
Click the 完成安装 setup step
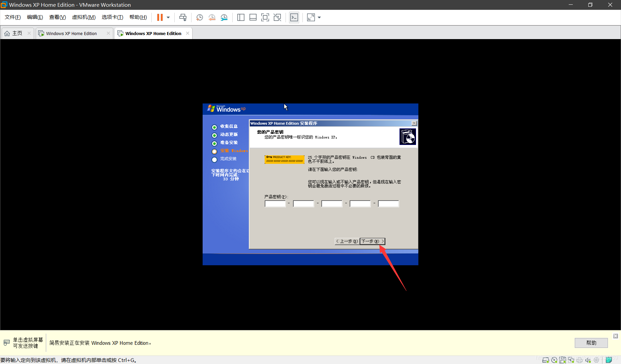(228, 159)
